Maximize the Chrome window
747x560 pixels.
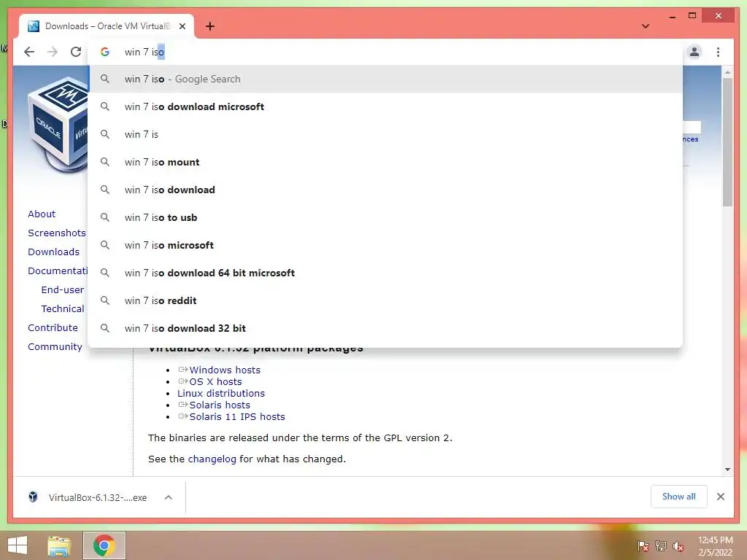[692, 16]
